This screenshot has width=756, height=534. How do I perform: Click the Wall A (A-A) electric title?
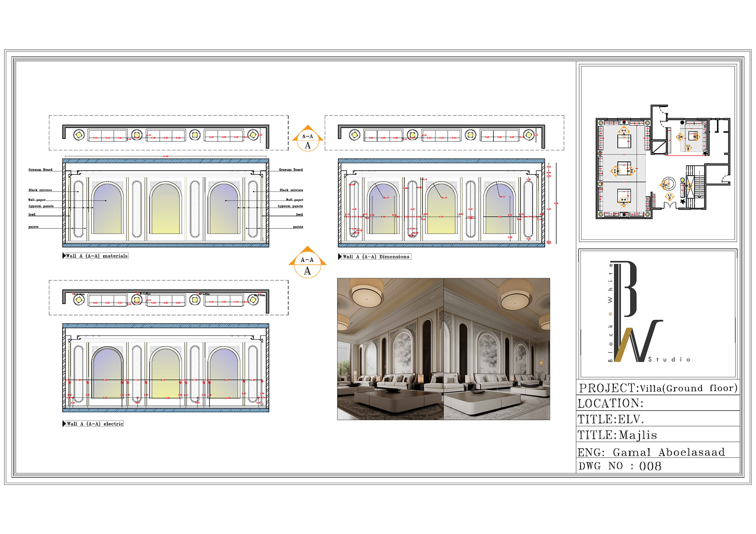tap(94, 424)
